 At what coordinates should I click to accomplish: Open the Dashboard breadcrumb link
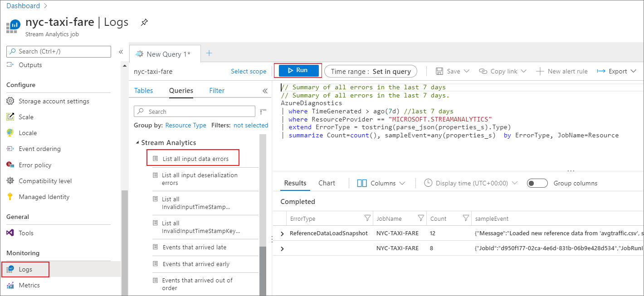point(22,5)
